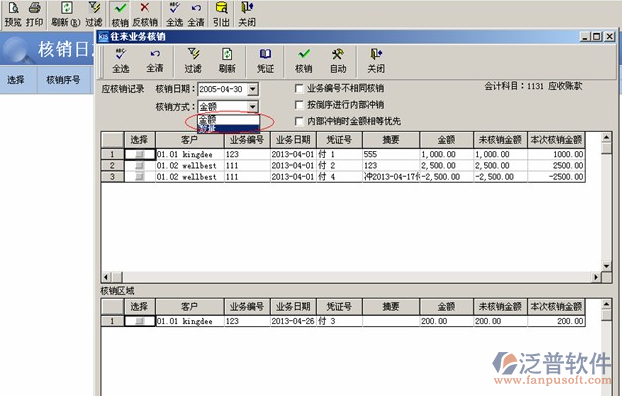Run the 自动 auto write-off tool
The image size is (622, 396).
coord(338,61)
